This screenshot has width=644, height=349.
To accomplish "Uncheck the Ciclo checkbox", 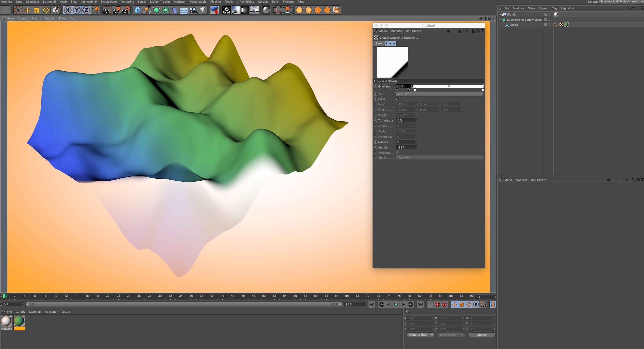I will click(x=397, y=99).
